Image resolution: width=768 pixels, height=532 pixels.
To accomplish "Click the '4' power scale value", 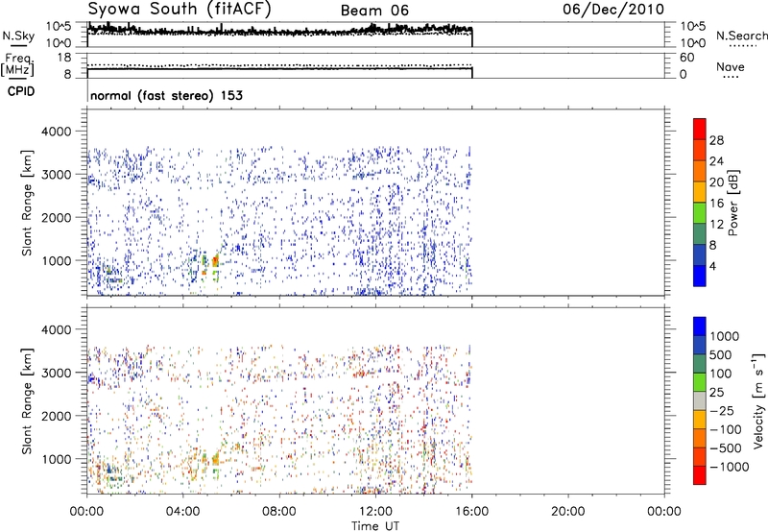I will (x=712, y=266).
